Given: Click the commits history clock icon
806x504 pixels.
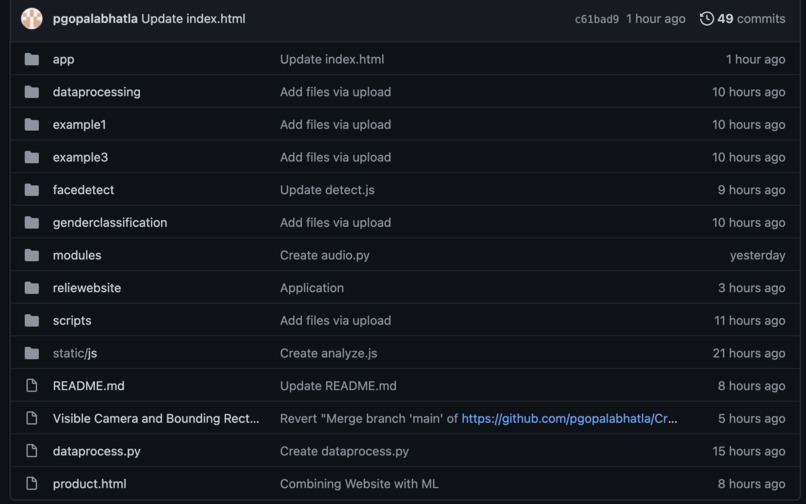Looking at the screenshot, I should (x=707, y=19).
